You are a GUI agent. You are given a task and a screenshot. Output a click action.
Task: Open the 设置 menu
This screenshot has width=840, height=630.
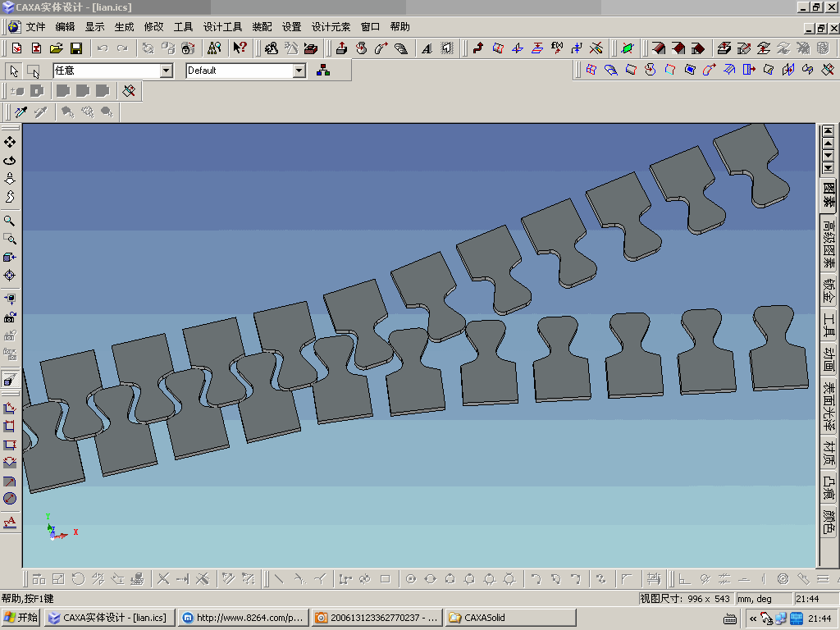291,27
